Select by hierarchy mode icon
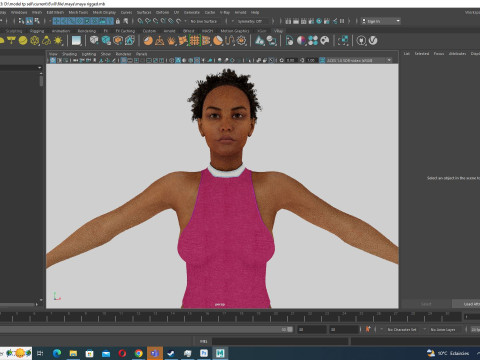 (x=22, y=21)
